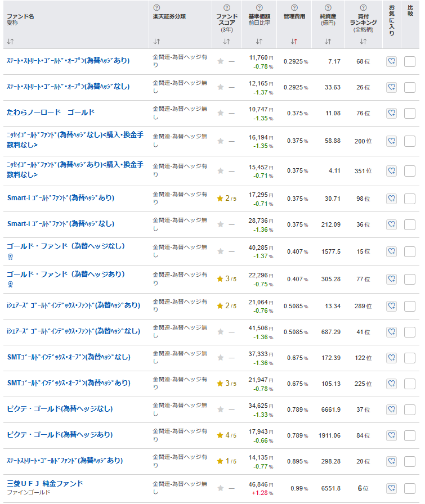The height and width of the screenshot is (504, 425).
Task: Click help icon above 純資産 header
Action: (328, 8)
